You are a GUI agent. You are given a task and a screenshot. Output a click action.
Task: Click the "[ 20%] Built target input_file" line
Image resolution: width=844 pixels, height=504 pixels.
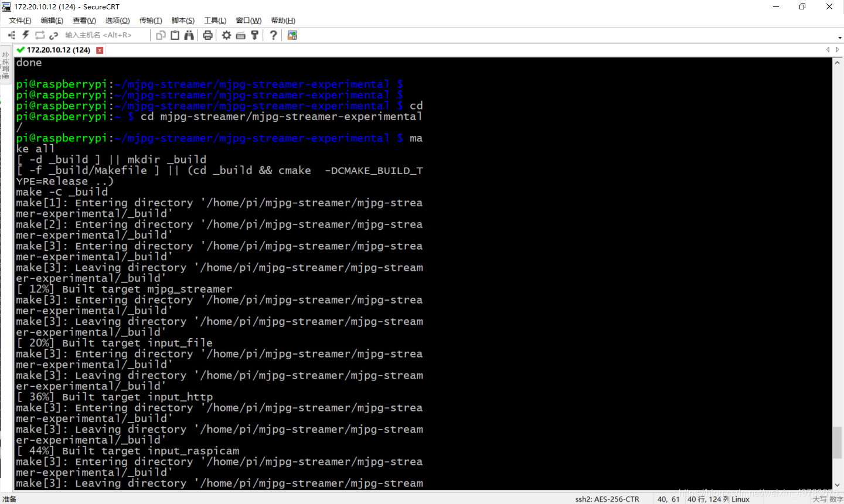click(114, 343)
